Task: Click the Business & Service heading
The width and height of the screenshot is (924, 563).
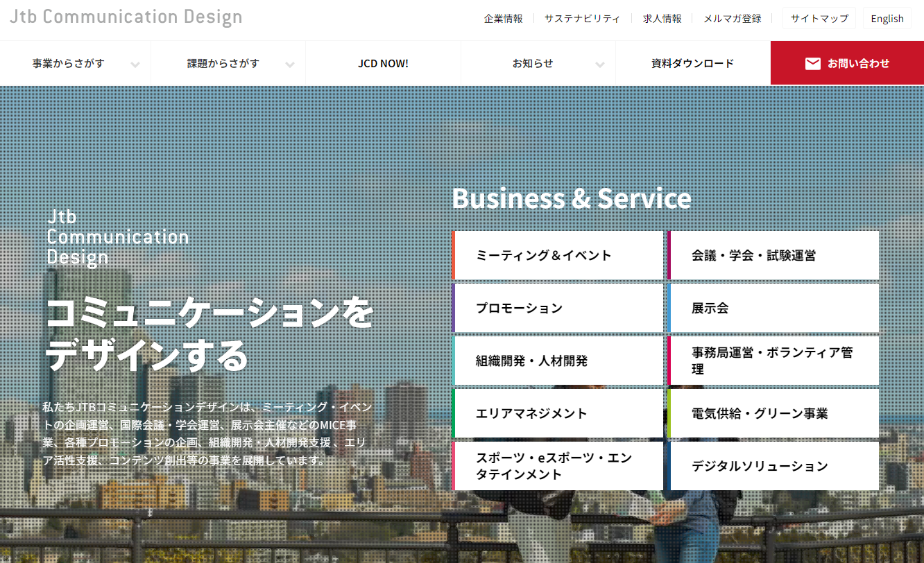Action: coord(572,198)
